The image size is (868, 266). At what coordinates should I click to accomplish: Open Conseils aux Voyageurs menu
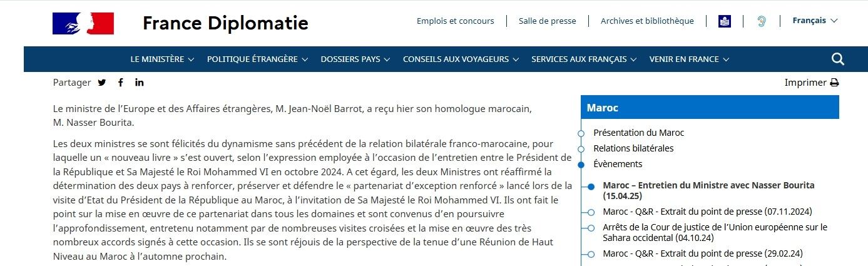tap(461, 59)
